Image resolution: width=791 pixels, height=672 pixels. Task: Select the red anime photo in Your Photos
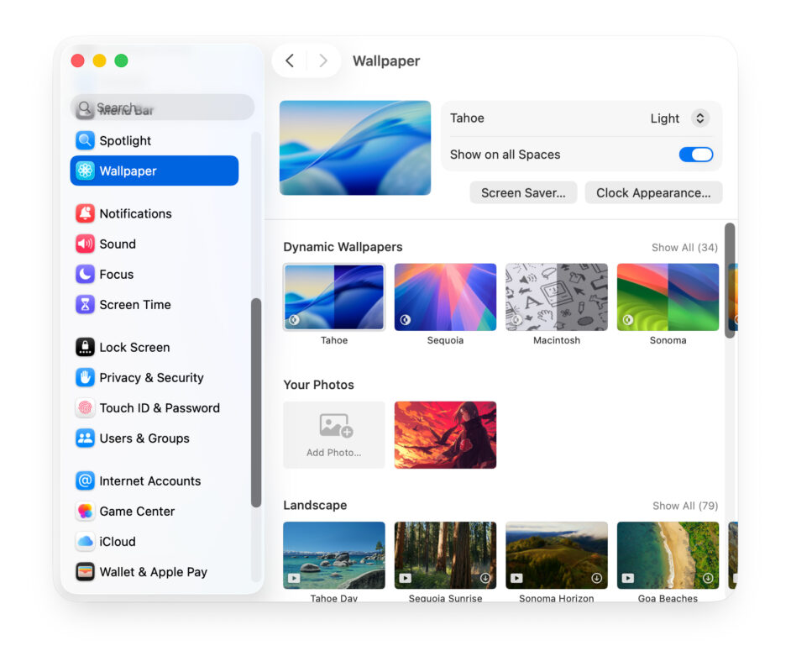(445, 435)
